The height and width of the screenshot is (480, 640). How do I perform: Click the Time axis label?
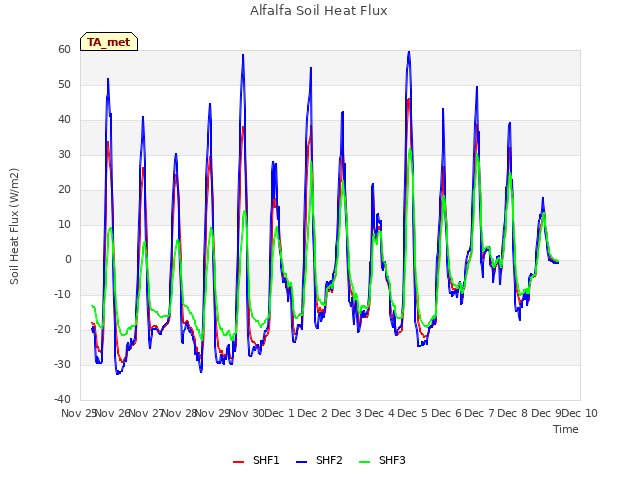click(565, 429)
